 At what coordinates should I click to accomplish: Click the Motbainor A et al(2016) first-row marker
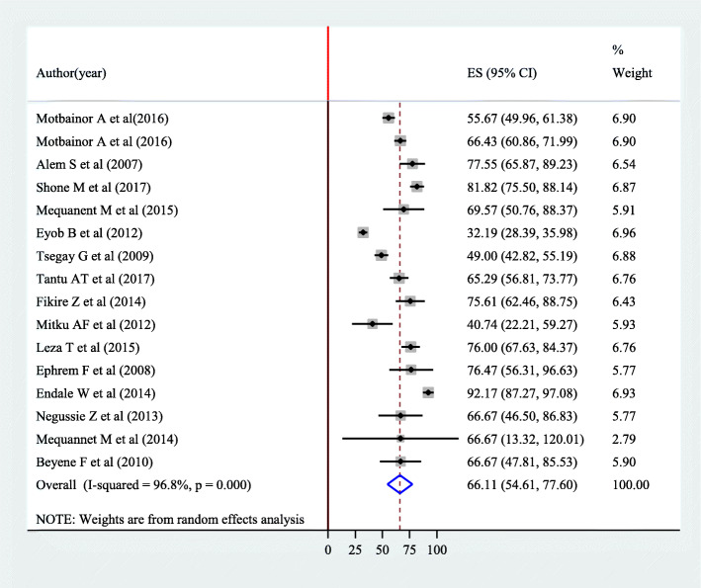coord(389,118)
